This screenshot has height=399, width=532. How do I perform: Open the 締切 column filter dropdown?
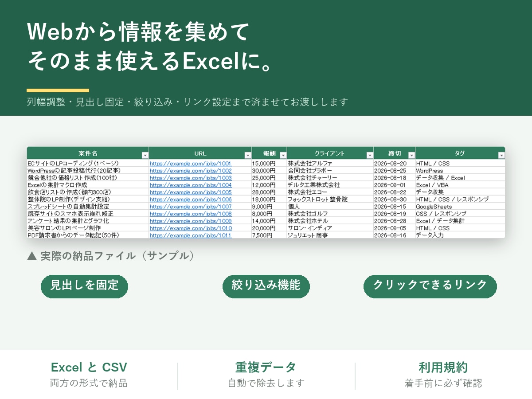point(411,155)
